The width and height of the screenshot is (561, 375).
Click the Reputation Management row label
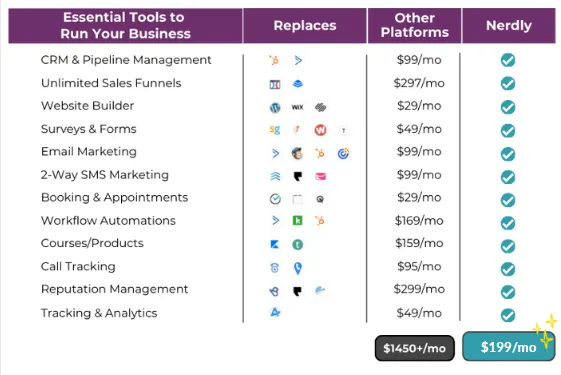[114, 289]
